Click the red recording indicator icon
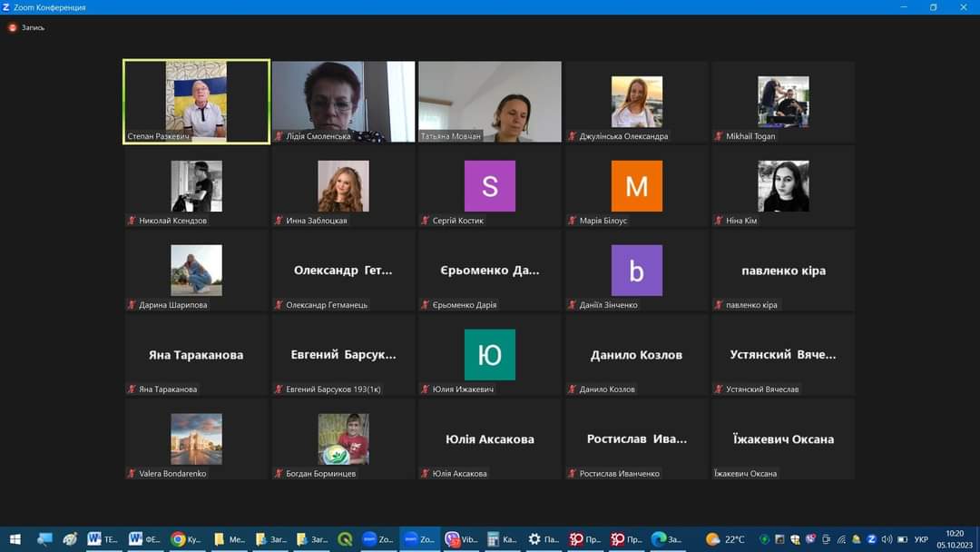This screenshot has width=980, height=552. [x=13, y=27]
